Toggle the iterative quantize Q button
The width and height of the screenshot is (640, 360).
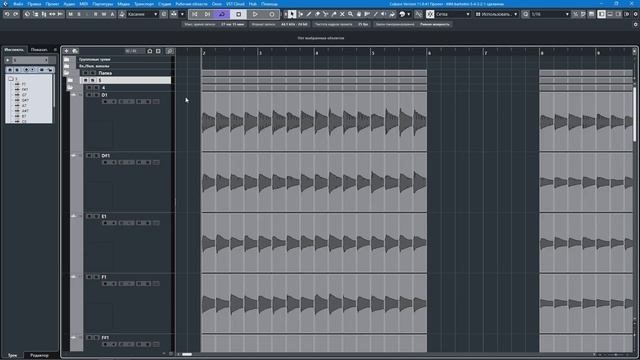coord(526,14)
